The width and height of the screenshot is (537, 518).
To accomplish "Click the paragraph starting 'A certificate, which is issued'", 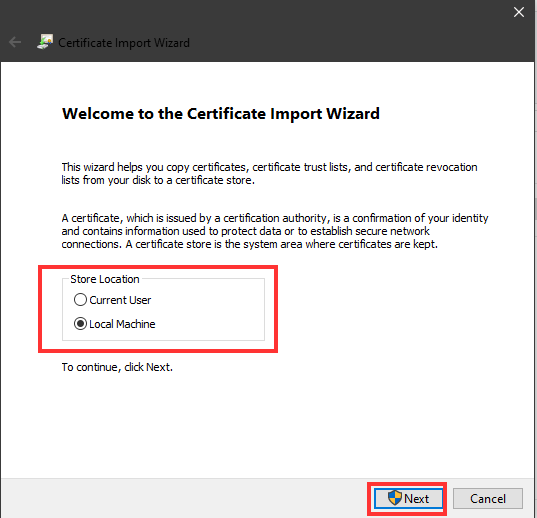I will click(275, 231).
